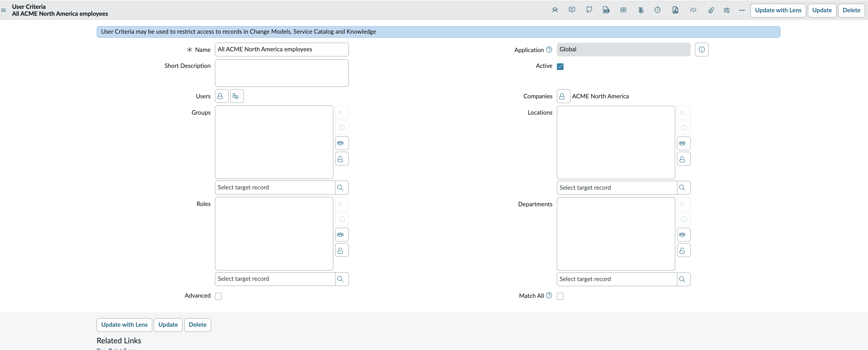Search Roles with magnifier lookup icon
The height and width of the screenshot is (350, 868).
click(342, 279)
